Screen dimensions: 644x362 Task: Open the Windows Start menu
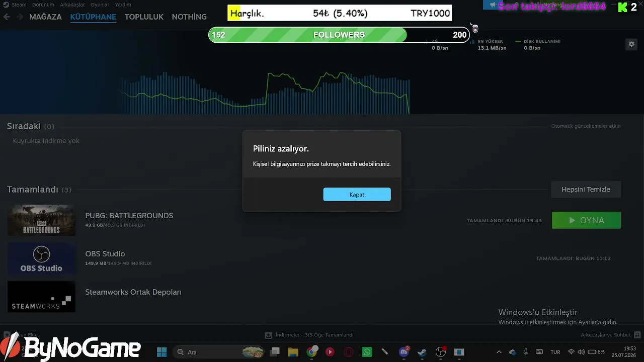coord(162,352)
